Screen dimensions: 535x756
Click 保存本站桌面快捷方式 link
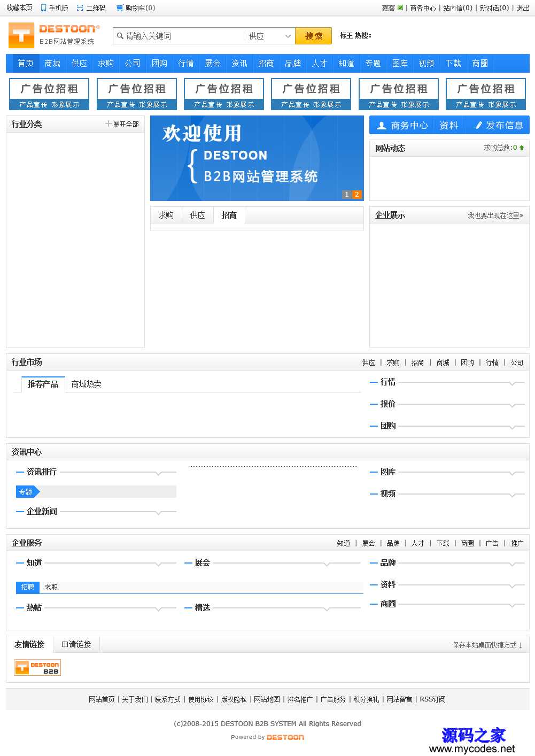click(x=487, y=645)
